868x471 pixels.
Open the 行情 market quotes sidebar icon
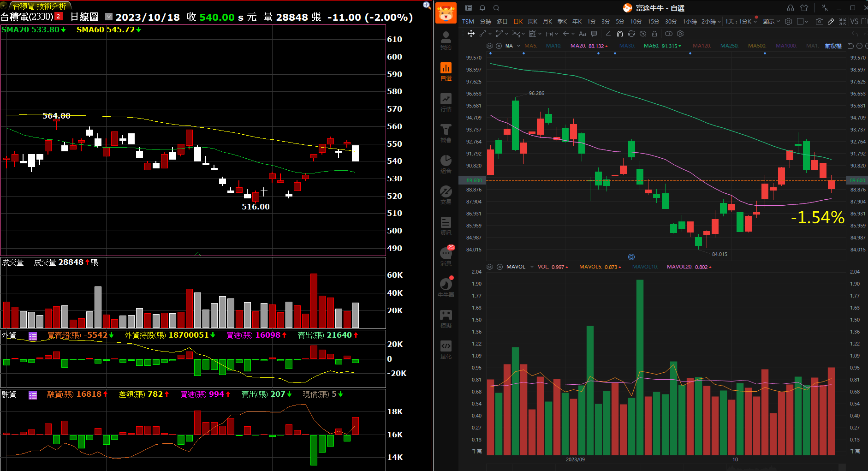click(446, 102)
